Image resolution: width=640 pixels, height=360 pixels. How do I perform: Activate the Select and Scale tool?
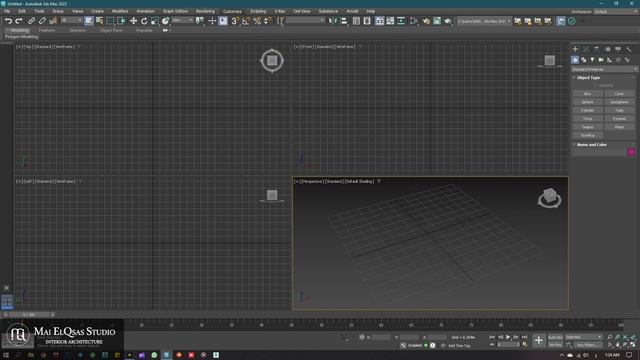155,21
